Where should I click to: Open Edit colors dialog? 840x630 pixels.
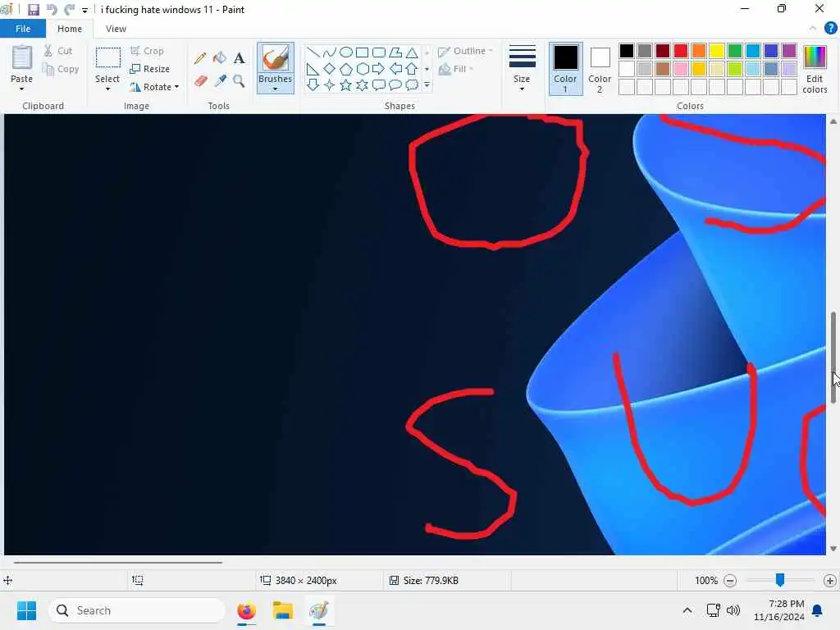[815, 70]
